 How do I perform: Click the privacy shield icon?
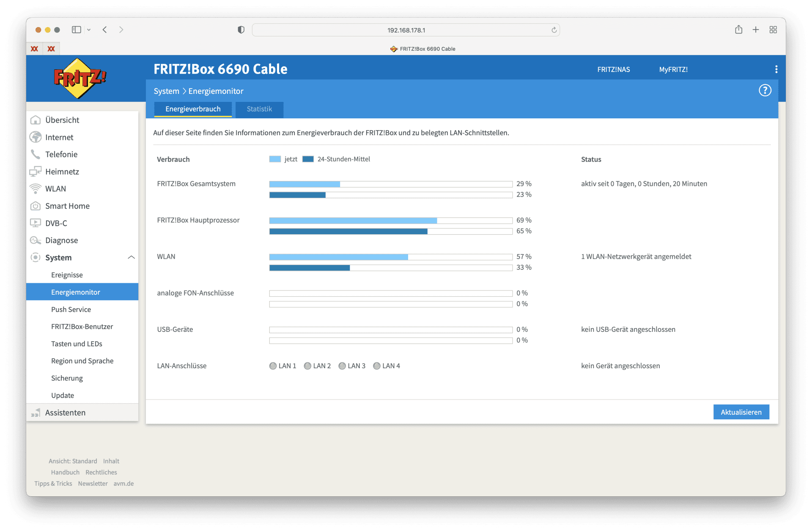(241, 30)
